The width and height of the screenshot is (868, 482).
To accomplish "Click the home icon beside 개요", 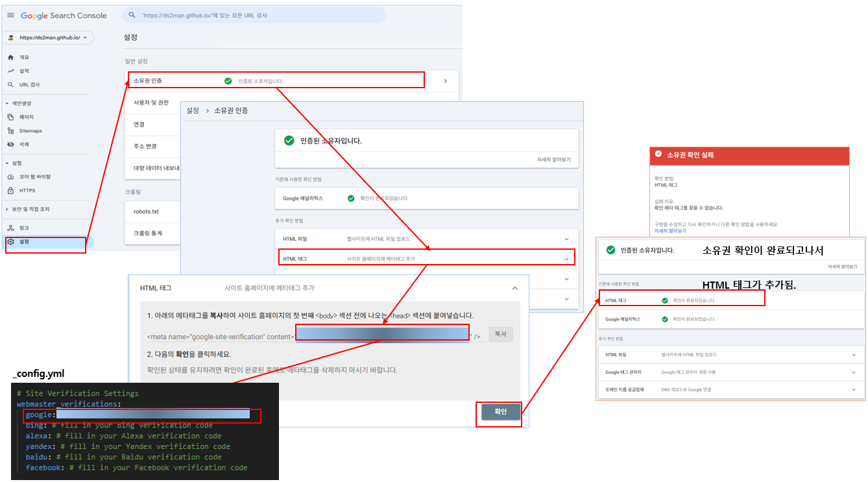I will click(10, 57).
